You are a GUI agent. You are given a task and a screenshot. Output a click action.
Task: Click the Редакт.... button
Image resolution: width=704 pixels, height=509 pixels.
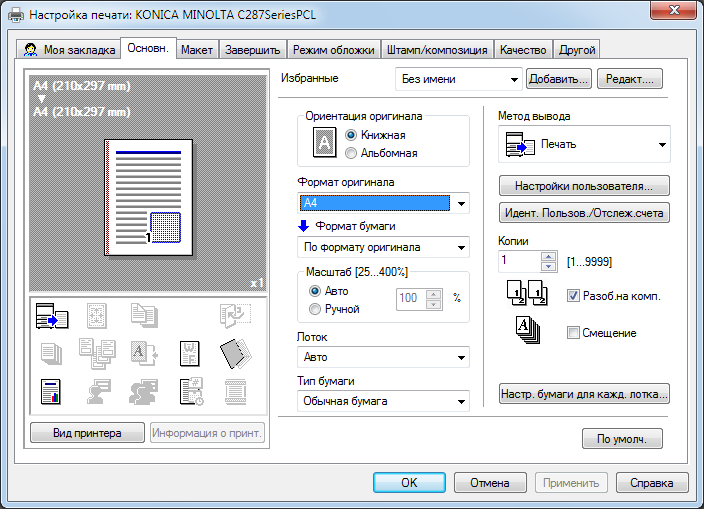click(x=629, y=79)
